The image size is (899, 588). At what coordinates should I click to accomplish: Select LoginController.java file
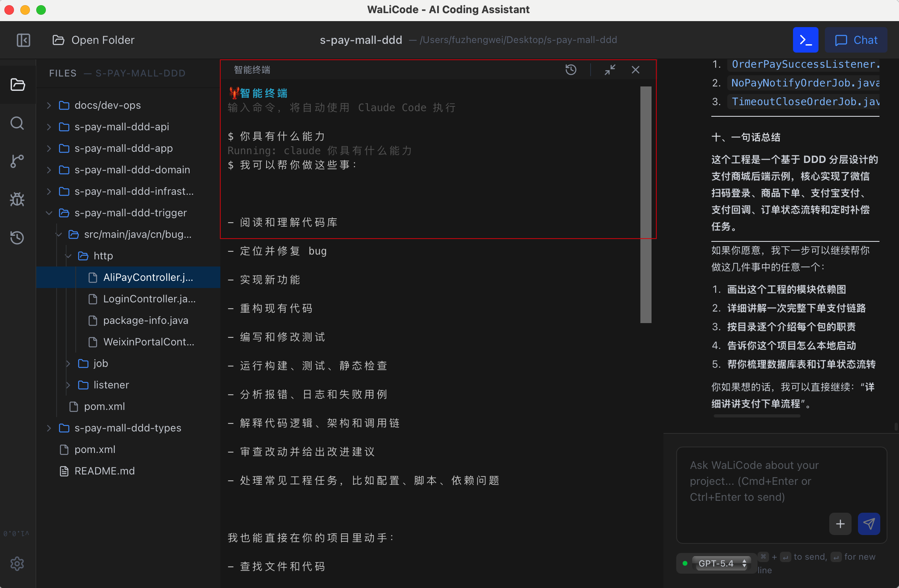pyautogui.click(x=149, y=299)
